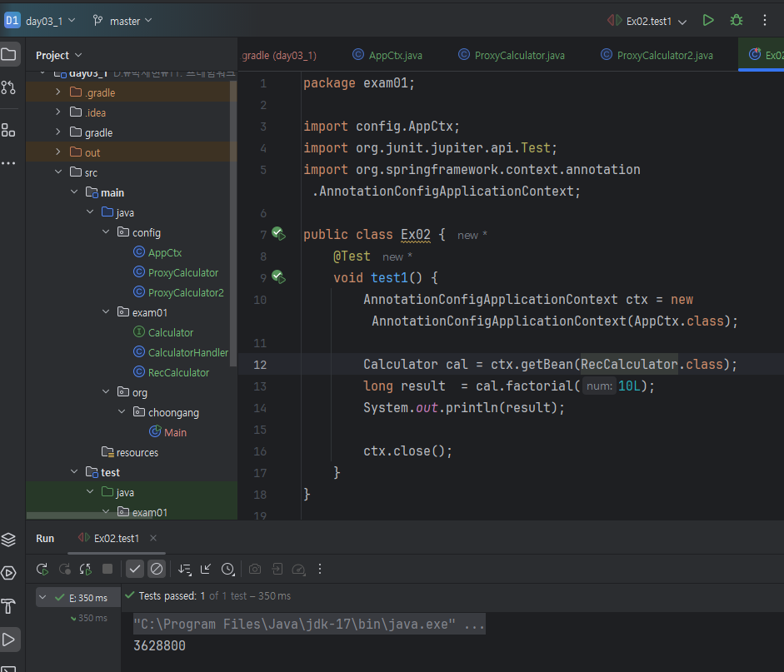Click the green Run button in top toolbar
This screenshot has width=784, height=672.
click(x=708, y=20)
